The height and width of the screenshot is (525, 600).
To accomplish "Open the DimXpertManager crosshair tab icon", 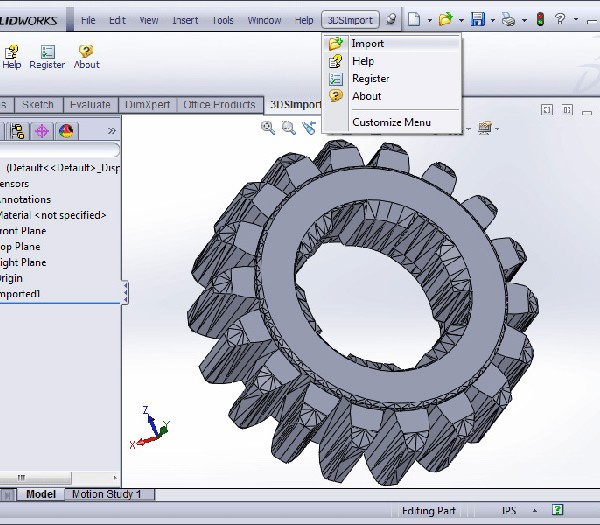I will [42, 131].
